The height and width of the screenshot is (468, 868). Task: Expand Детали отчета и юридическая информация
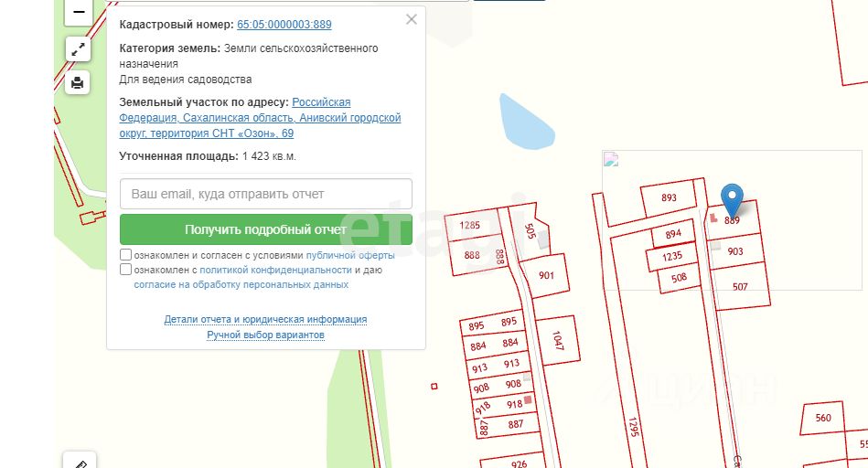coord(265,319)
